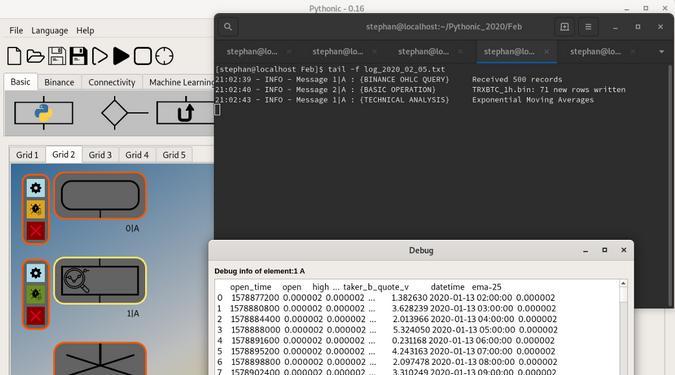The height and width of the screenshot is (375, 675).
Task: Open settings gear of element 0|A
Action: pos(36,188)
